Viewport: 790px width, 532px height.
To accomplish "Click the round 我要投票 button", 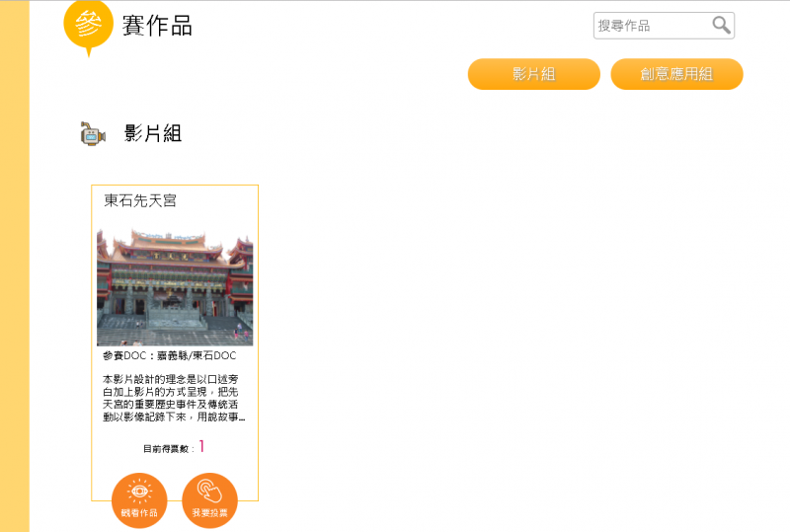I will click(x=209, y=500).
